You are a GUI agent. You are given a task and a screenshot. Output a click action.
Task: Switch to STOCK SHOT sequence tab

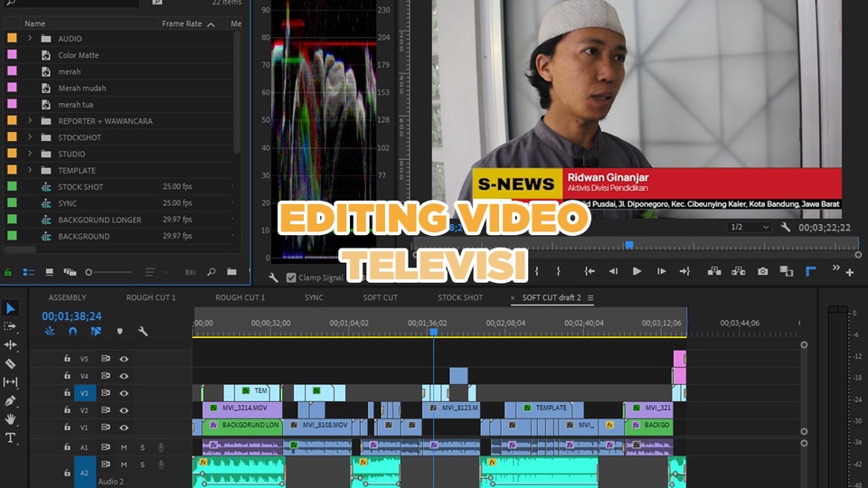pos(460,297)
